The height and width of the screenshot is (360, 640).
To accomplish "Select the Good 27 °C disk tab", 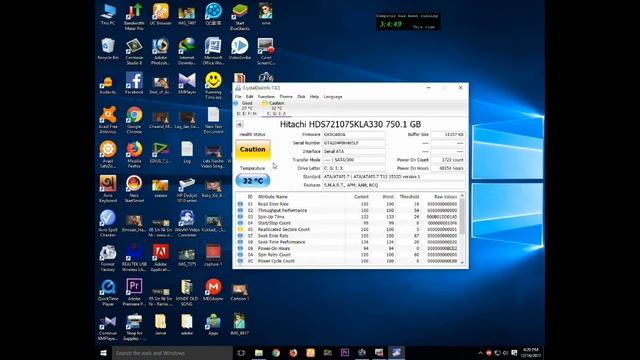I will (x=246, y=108).
